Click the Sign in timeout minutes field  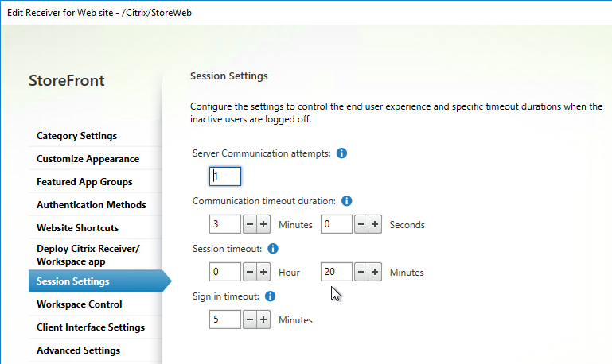pos(225,319)
